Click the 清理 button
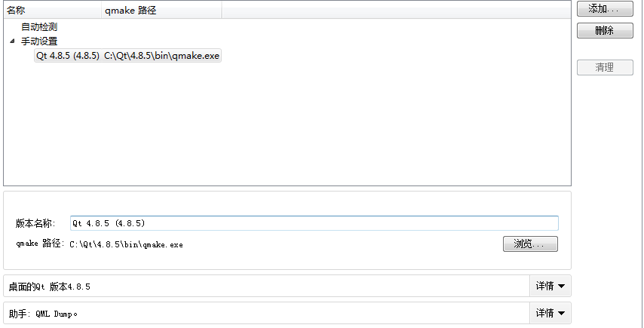 [604, 67]
